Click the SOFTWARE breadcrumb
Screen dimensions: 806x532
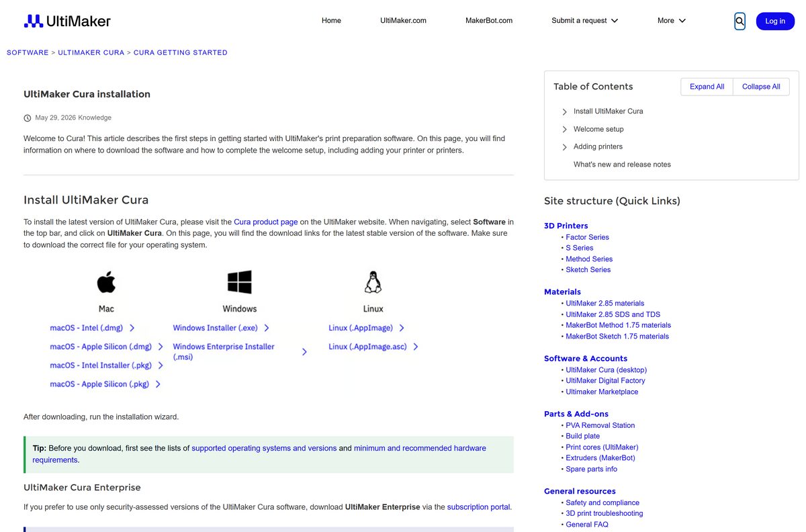pyautogui.click(x=28, y=52)
